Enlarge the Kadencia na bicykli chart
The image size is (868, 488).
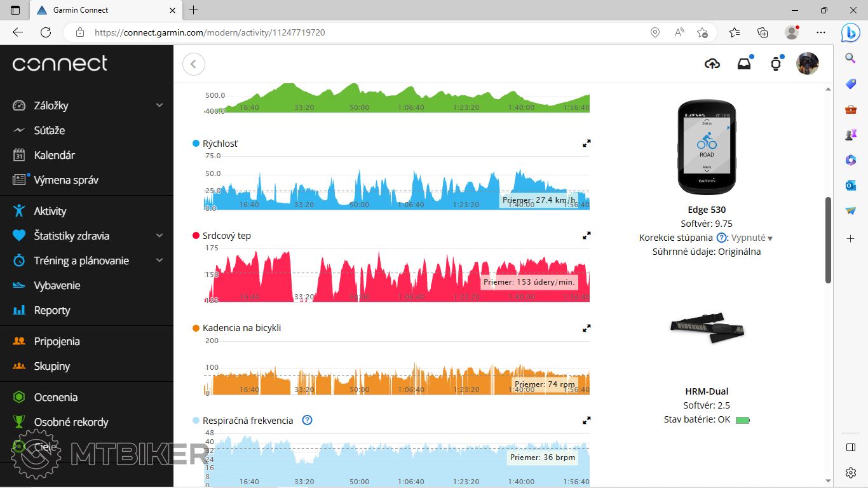tap(587, 329)
